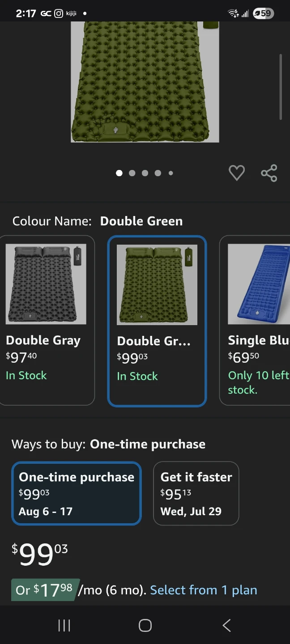Tap the heart wishlist icon
290x644 pixels.
click(237, 173)
